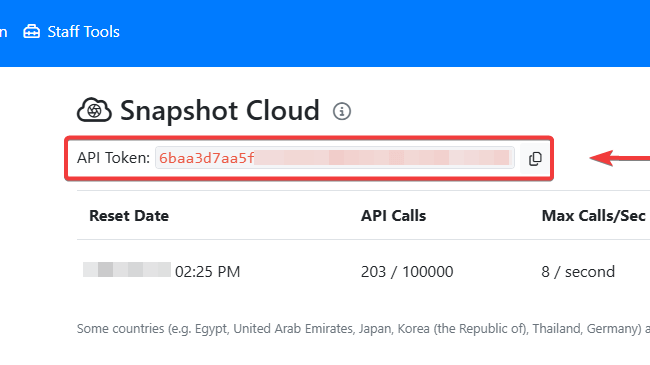650x365 pixels.
Task: Click the 02:25 PM reset time
Action: point(208,272)
